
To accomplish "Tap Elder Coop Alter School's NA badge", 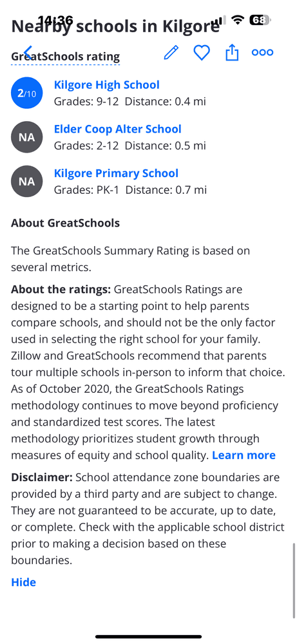I will 26,137.
